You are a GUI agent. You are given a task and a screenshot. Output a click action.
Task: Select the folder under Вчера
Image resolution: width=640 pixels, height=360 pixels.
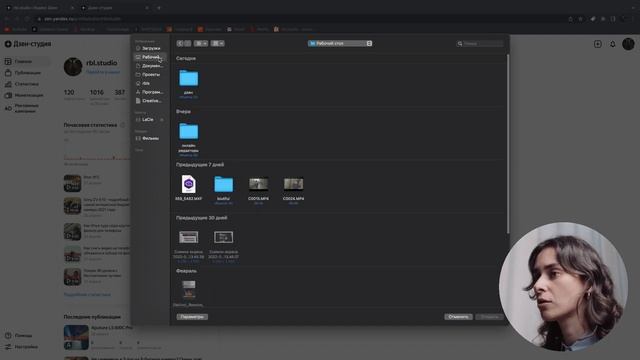[189, 131]
